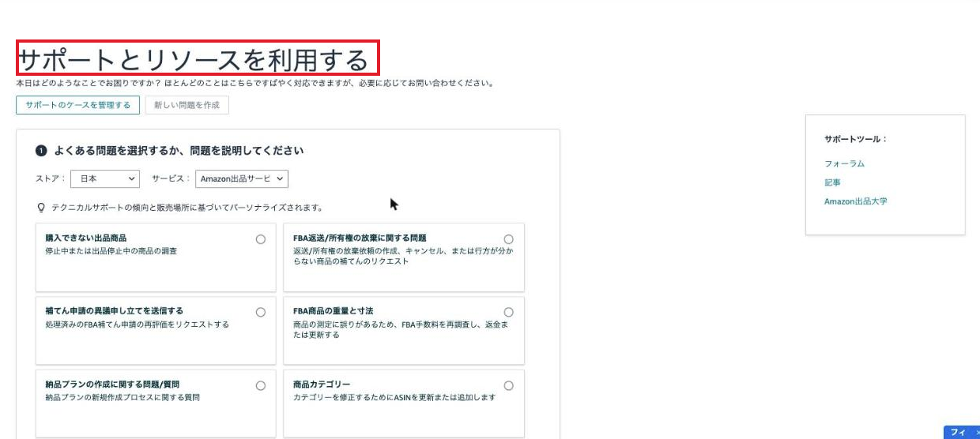Click the 納品プランの作成に関する問題/質問 card title
This screenshot has height=439, width=980.
tap(112, 385)
